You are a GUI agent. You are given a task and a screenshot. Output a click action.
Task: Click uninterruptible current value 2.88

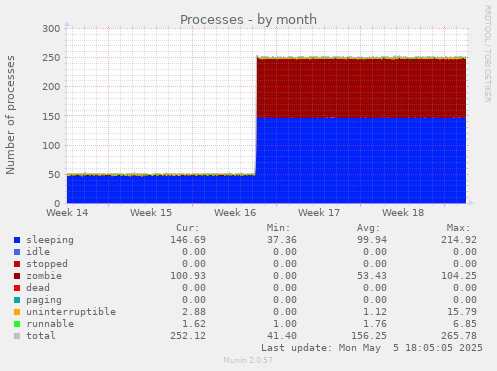(194, 312)
